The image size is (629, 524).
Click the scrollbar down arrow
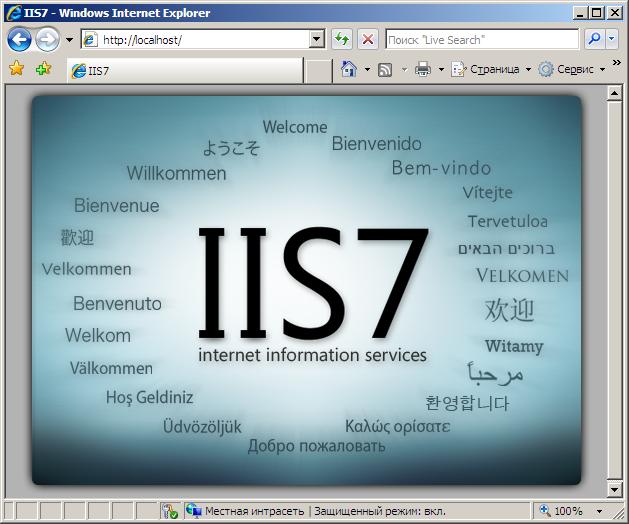click(615, 489)
